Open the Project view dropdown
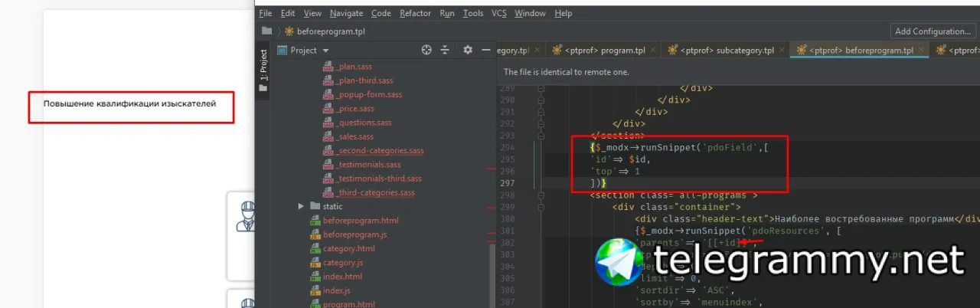Screen dimensions: 980x308 pos(325,50)
